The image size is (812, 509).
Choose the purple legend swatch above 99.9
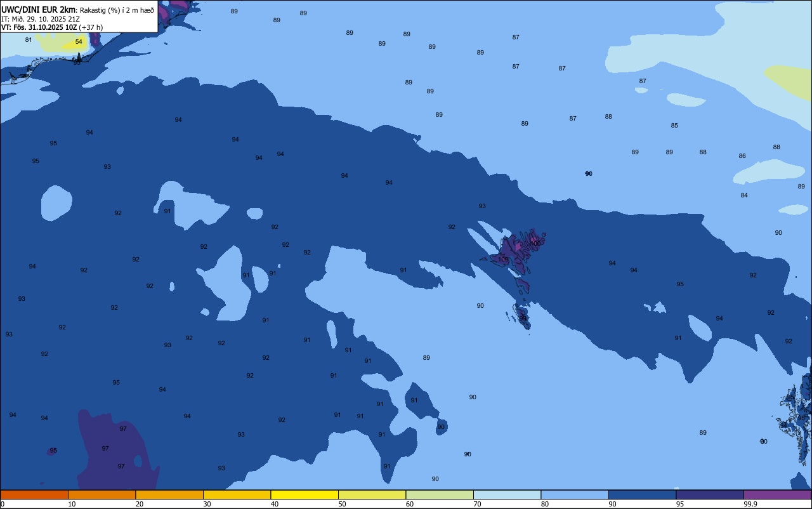tap(777, 494)
